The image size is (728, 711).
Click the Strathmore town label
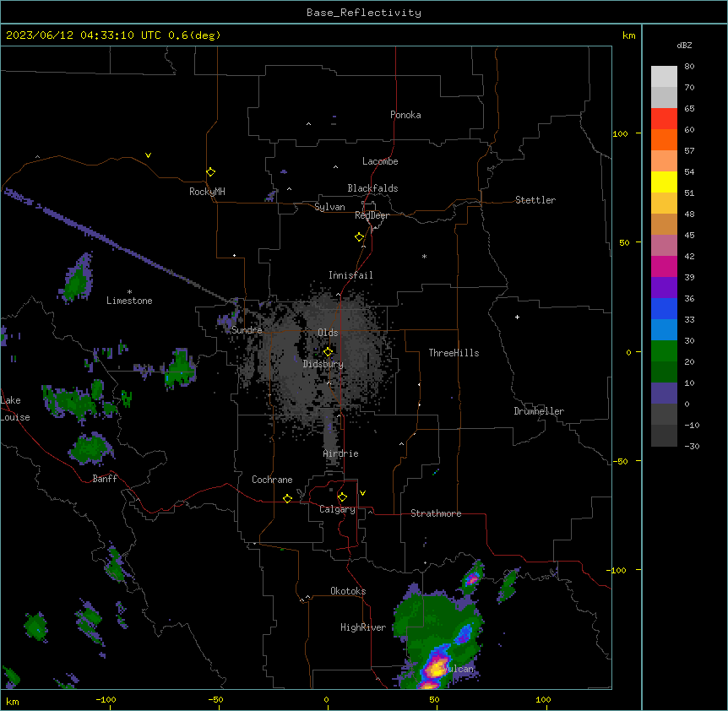point(436,513)
